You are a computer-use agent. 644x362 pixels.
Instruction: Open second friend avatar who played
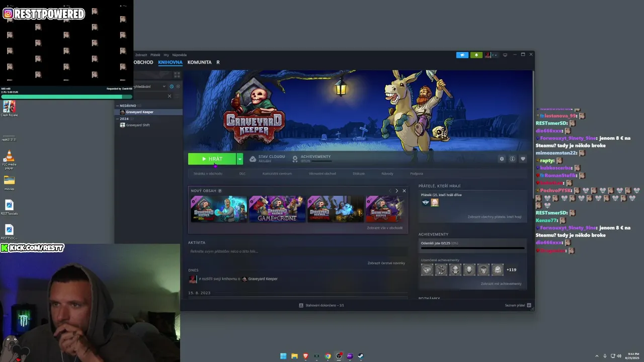435,202
